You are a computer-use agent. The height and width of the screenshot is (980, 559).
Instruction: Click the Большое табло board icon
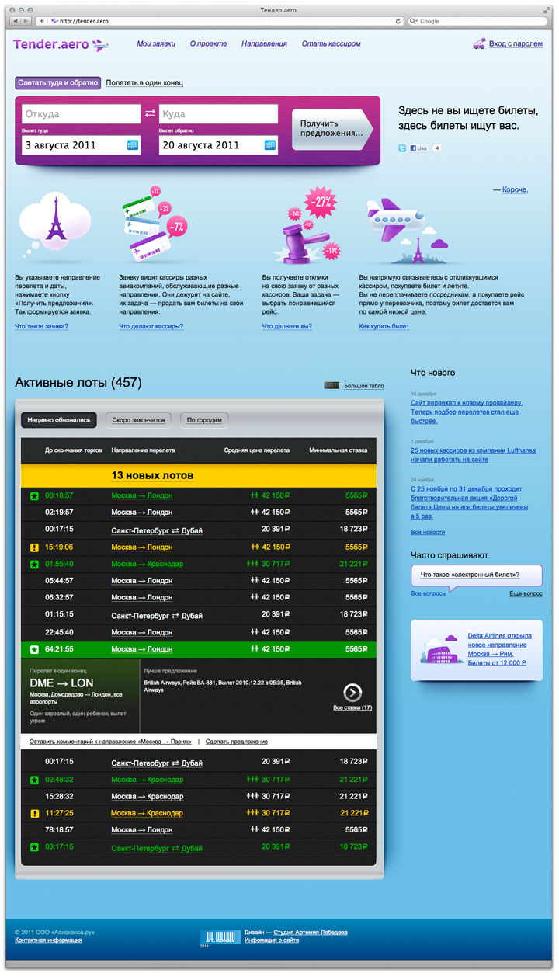(x=332, y=386)
